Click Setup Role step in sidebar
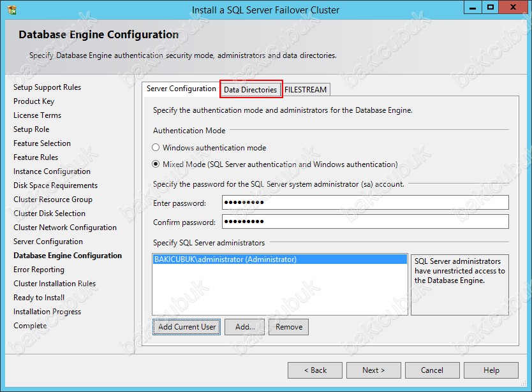 click(31, 129)
